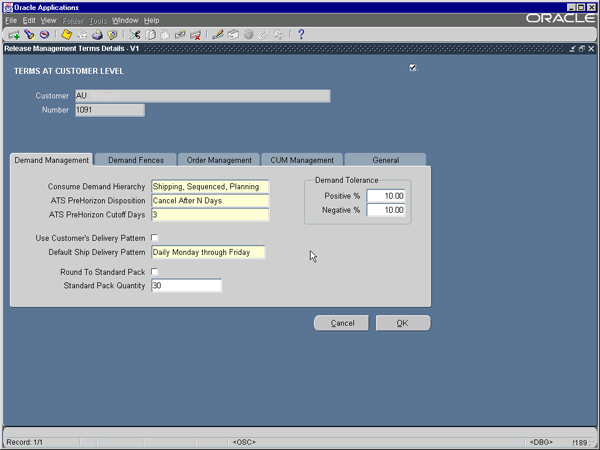Click the Copy icon

pyautogui.click(x=150, y=35)
